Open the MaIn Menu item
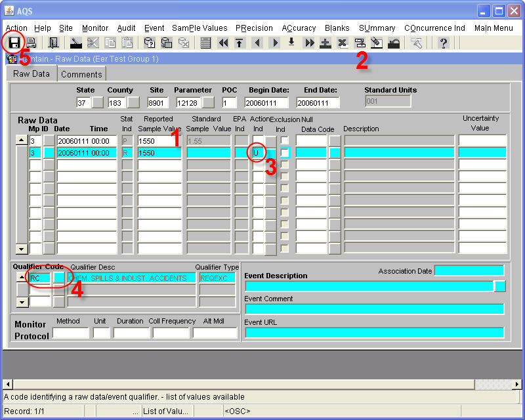 pos(493,28)
